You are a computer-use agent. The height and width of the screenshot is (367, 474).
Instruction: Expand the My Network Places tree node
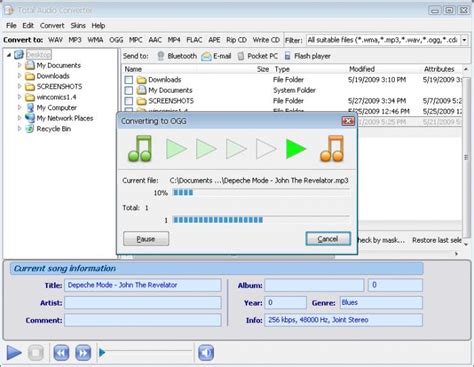(x=19, y=118)
